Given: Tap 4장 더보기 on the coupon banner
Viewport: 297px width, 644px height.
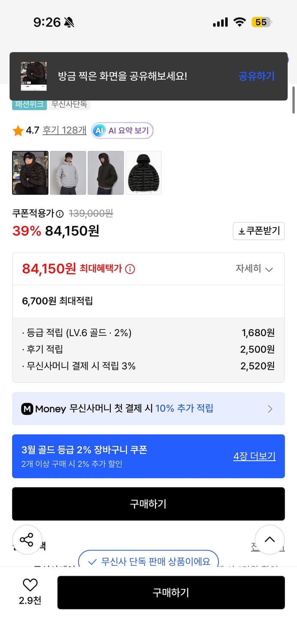Looking at the screenshot, I should pyautogui.click(x=255, y=456).
